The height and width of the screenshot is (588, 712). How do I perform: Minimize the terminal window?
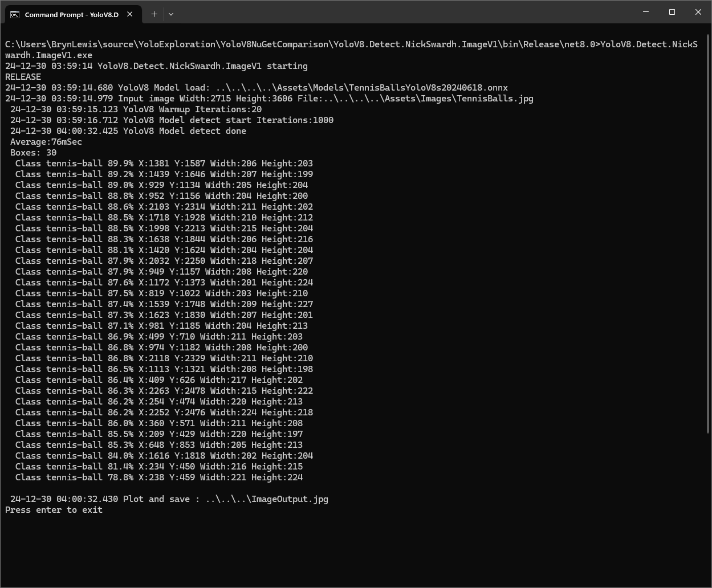[x=646, y=12]
